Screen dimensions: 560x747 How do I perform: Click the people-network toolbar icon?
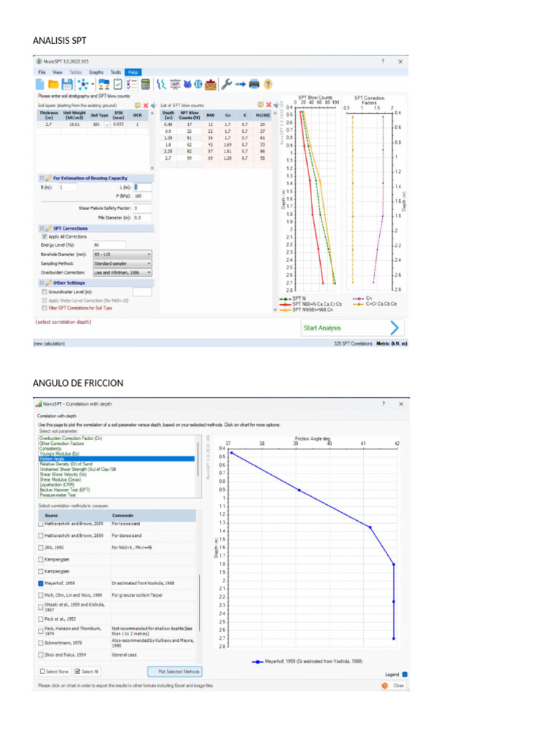pos(104,85)
